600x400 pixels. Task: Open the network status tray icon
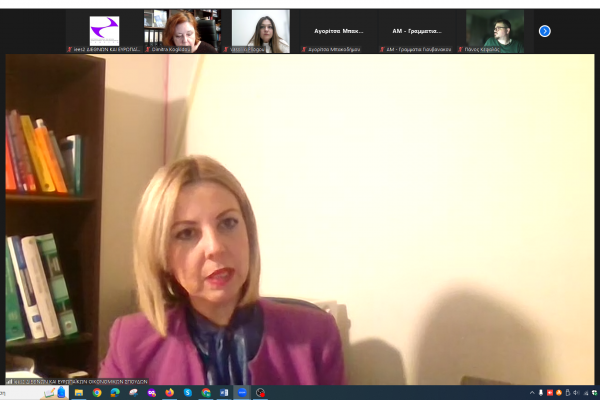(585, 393)
